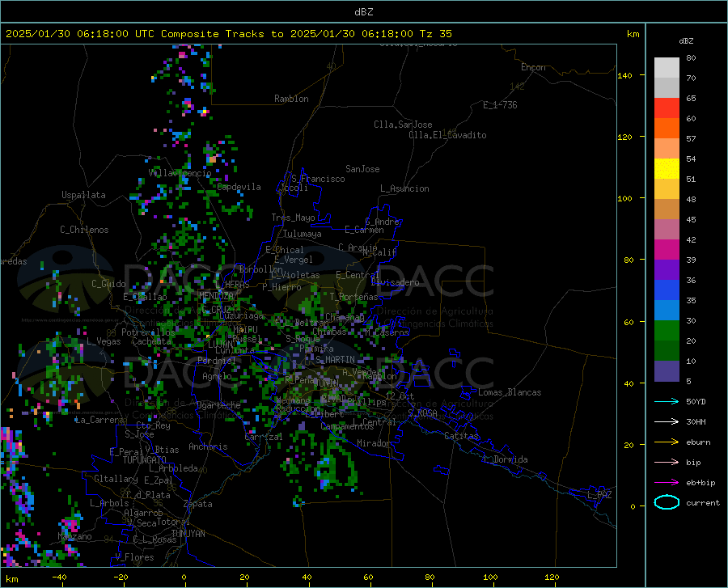Click the Clla.SanJose label on the map
Screen dimensions: 728x588
(403, 125)
